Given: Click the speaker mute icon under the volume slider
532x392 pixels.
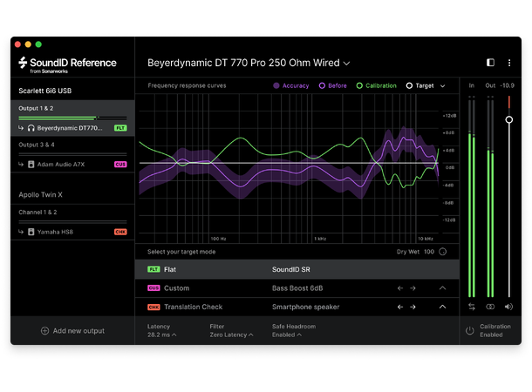Looking at the screenshot, I should pyautogui.click(x=508, y=307).
